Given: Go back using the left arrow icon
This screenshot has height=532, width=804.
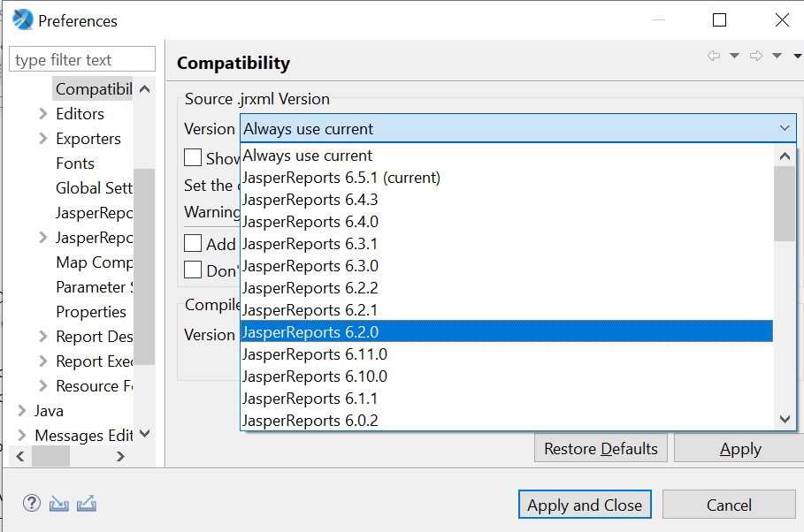Looking at the screenshot, I should click(713, 56).
